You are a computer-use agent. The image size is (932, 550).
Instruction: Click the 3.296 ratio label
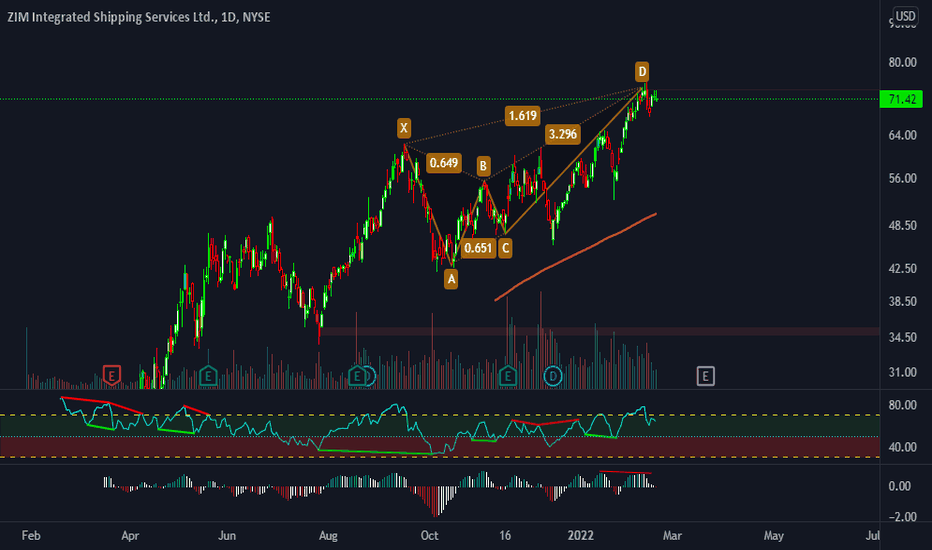pos(562,134)
